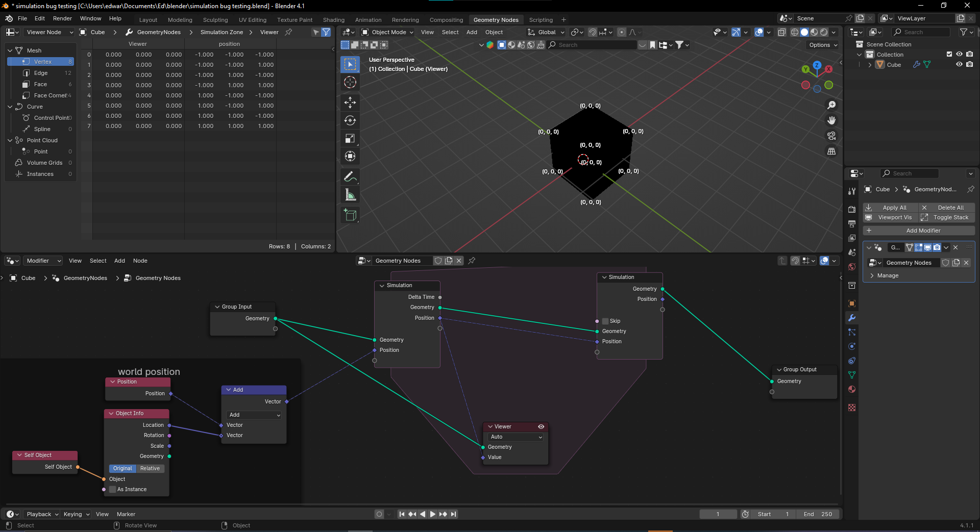Select the Annotate pencil tool
The width and height of the screenshot is (980, 532).
350,176
